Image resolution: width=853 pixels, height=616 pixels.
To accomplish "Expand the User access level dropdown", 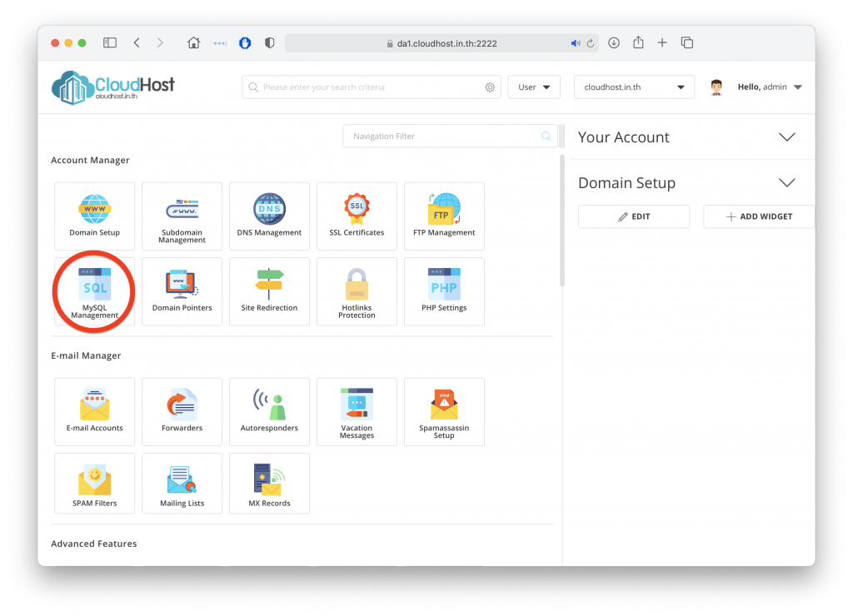I will point(534,87).
